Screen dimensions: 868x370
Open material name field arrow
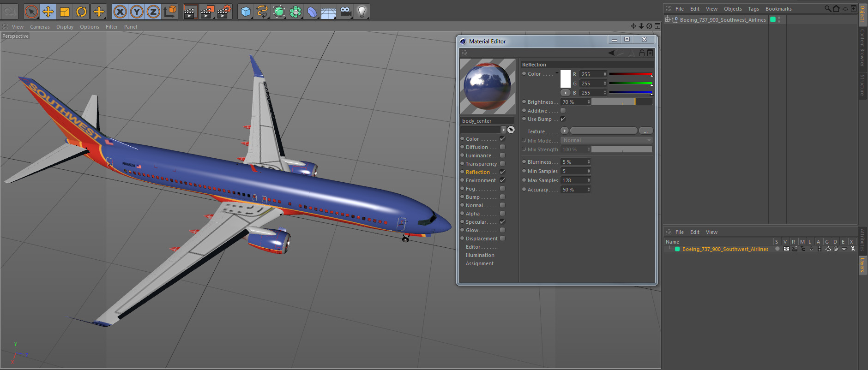pos(504,130)
